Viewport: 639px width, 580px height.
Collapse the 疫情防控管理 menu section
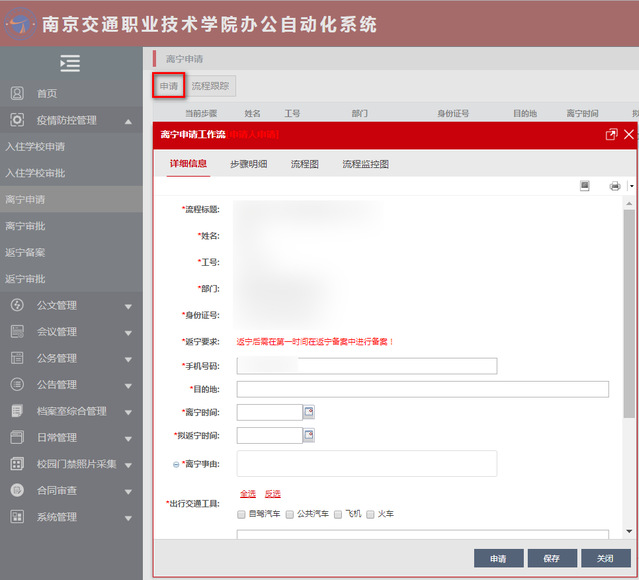[x=128, y=121]
